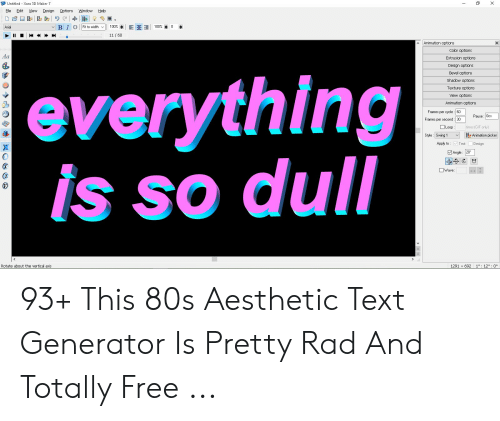The image size is (500, 421).
Task: Select the color options palette tool
Action: 6,66
